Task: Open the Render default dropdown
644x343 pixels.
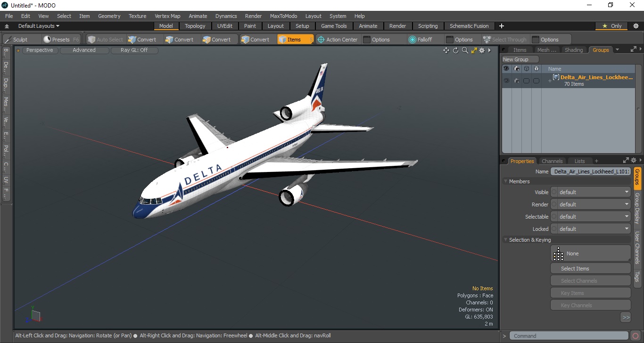Action: point(591,204)
